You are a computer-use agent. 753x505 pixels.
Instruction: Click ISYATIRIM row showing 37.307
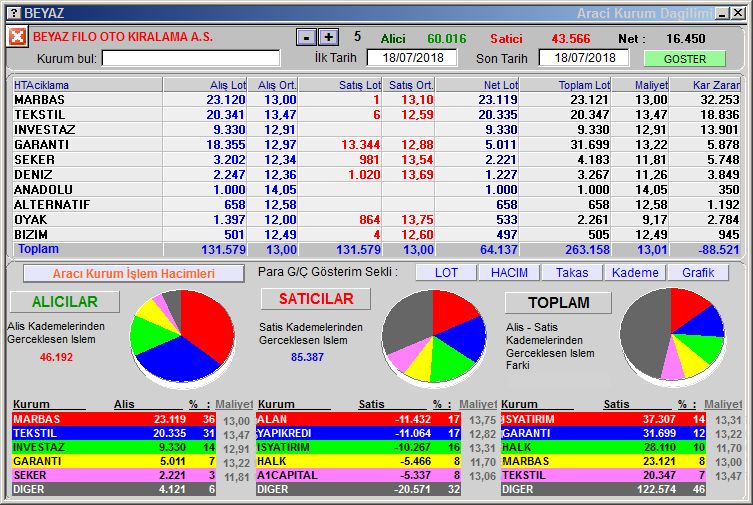pos(603,419)
